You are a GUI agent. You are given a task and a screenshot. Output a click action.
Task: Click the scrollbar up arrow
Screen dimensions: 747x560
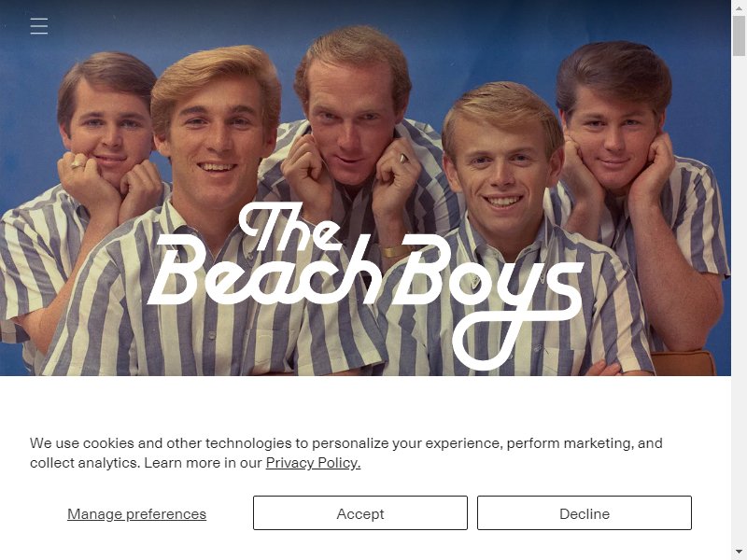739,7
